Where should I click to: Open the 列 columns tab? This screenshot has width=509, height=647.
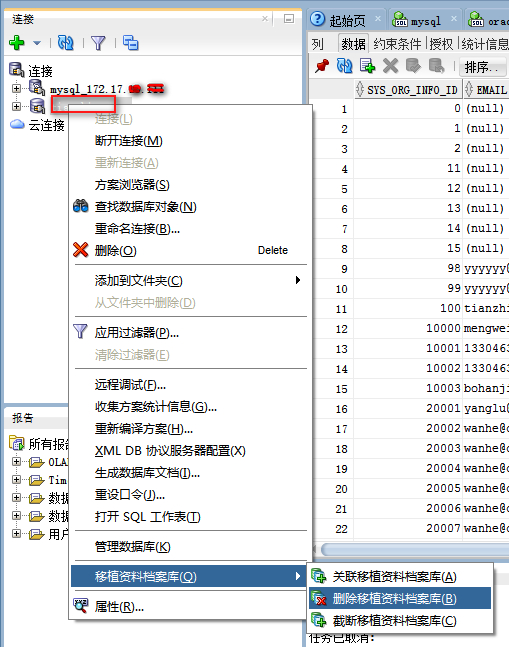pyautogui.click(x=318, y=44)
